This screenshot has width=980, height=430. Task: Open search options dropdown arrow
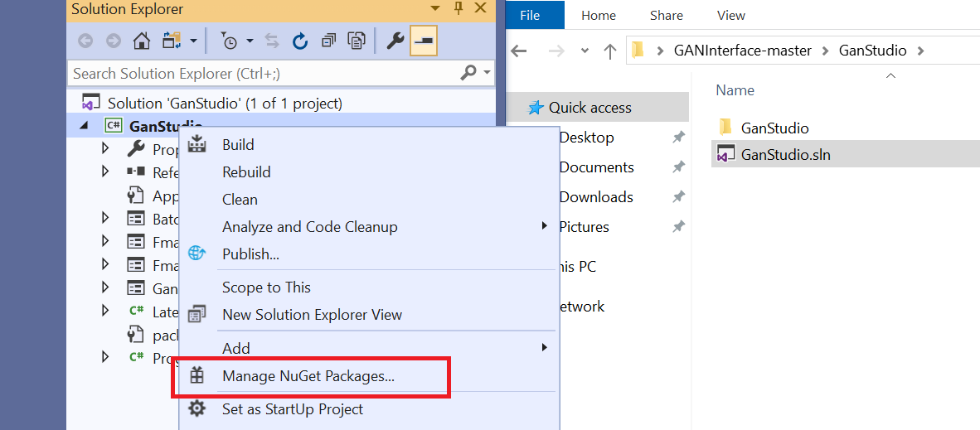point(487,73)
